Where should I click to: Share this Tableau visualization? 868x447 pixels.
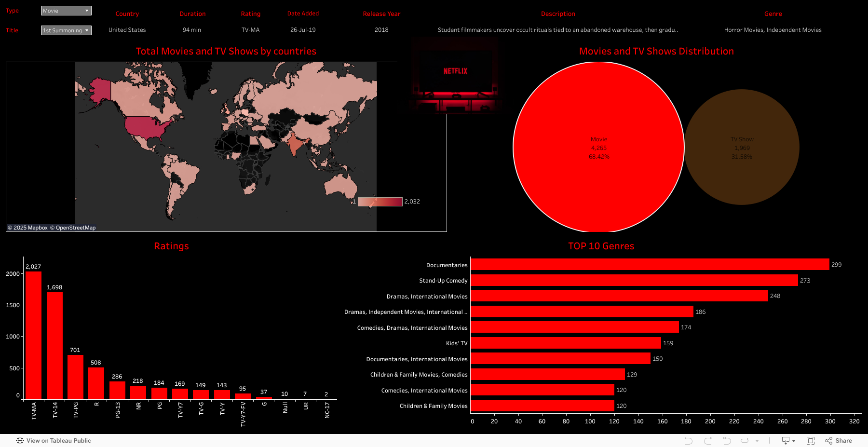839,441
